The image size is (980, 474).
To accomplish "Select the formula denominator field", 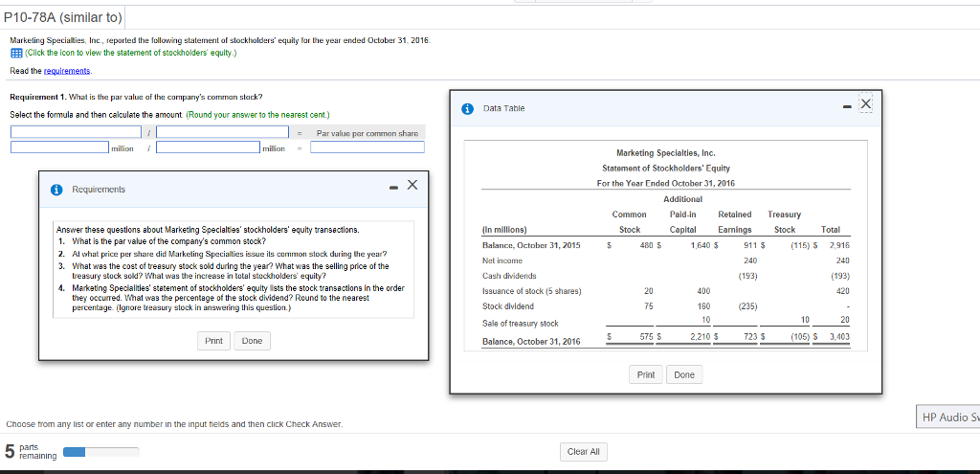I will pos(222,132).
